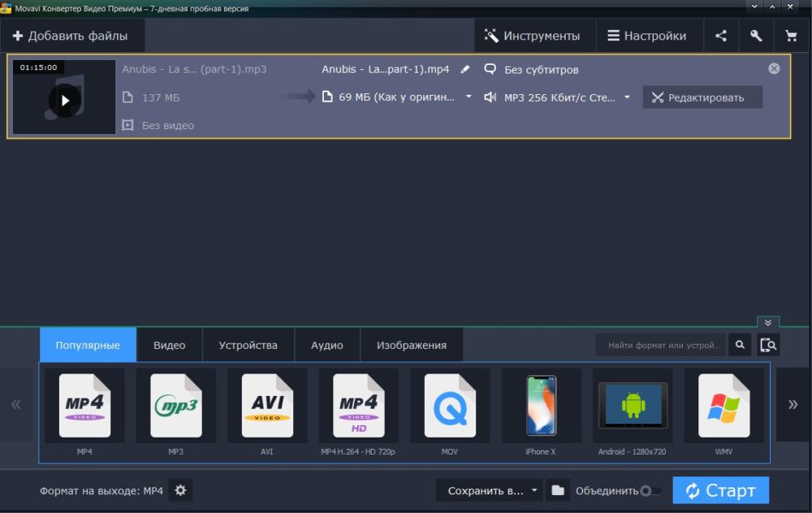Show next formats with right arrows
Screen dimensions: 812x513
pyautogui.click(x=793, y=404)
